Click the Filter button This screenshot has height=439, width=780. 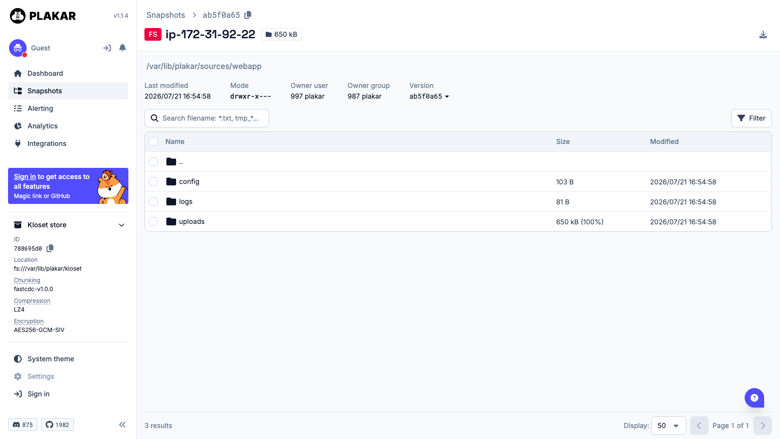tap(751, 118)
